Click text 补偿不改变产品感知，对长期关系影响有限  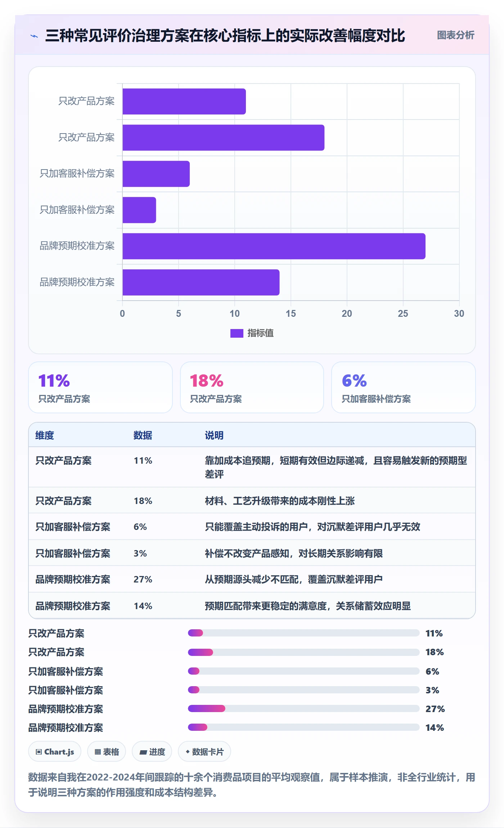click(x=294, y=553)
